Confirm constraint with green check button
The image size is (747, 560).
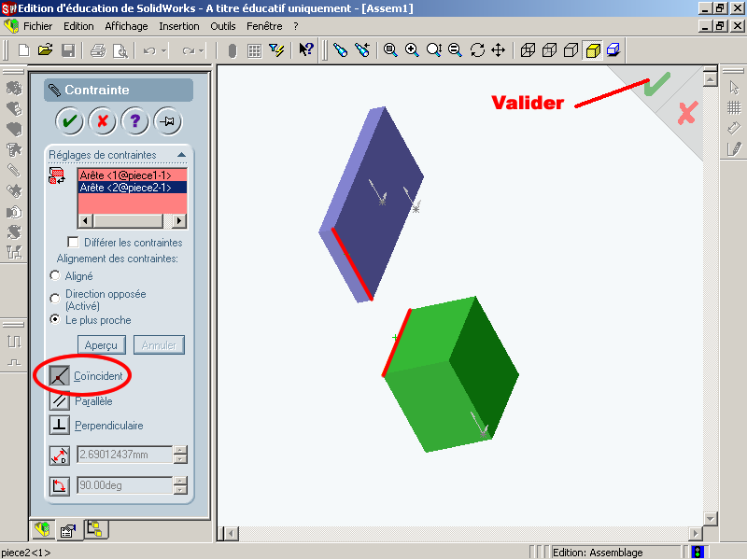pyautogui.click(x=69, y=121)
